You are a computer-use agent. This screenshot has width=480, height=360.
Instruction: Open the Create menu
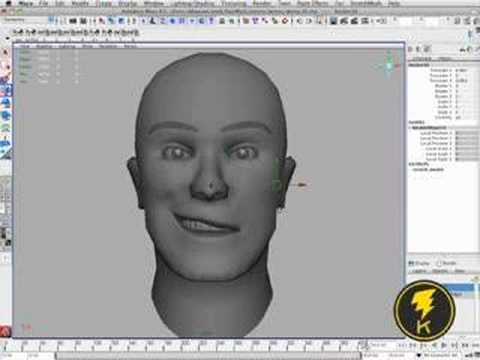[x=104, y=4]
